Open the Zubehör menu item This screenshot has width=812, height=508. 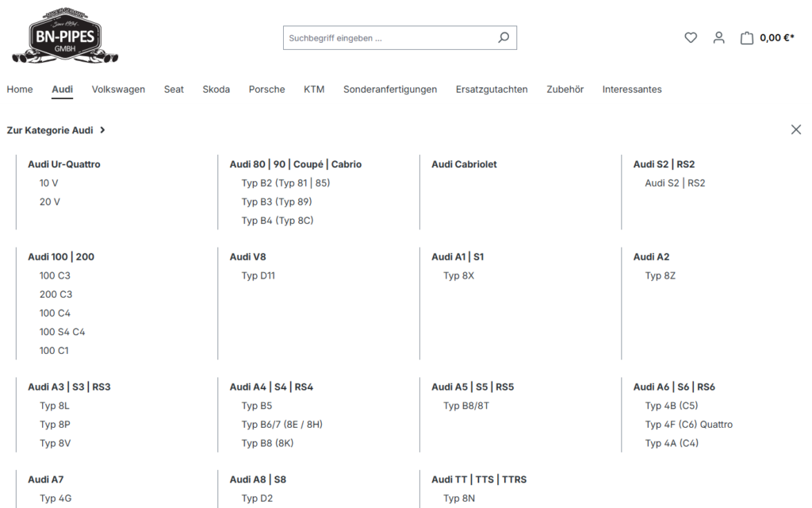pyautogui.click(x=565, y=89)
